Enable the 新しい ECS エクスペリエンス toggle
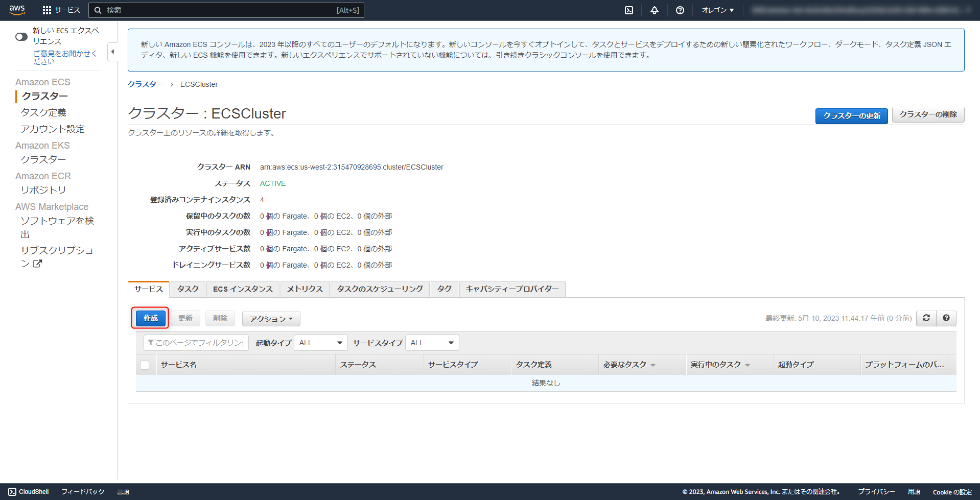The image size is (980, 500). (21, 36)
